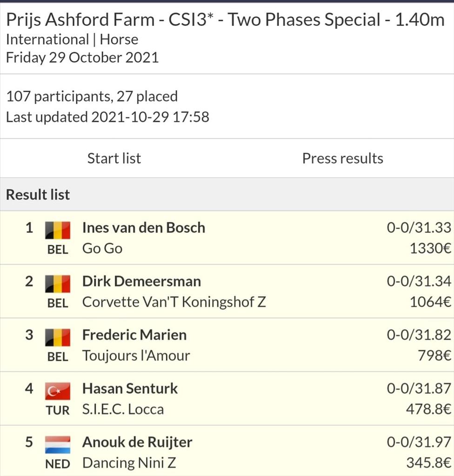Viewport: 454px width, 476px height.
Task: Select horse S.I.E.C. Locca
Action: [123, 409]
